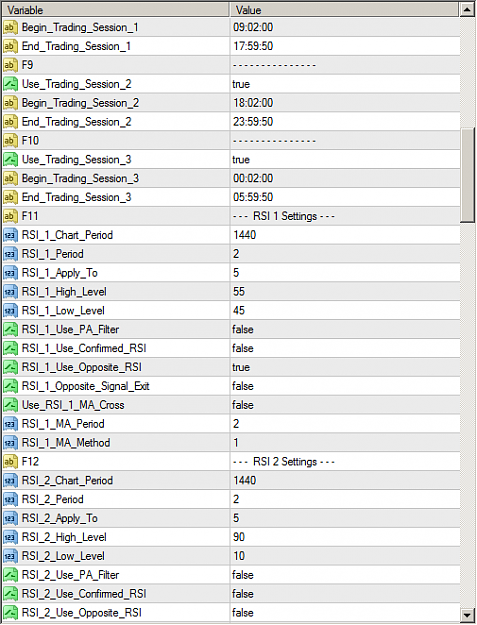Image resolution: width=477 pixels, height=625 pixels.
Task: Click the integer icon beside RSI_1_MA_Period
Action: coord(10,424)
